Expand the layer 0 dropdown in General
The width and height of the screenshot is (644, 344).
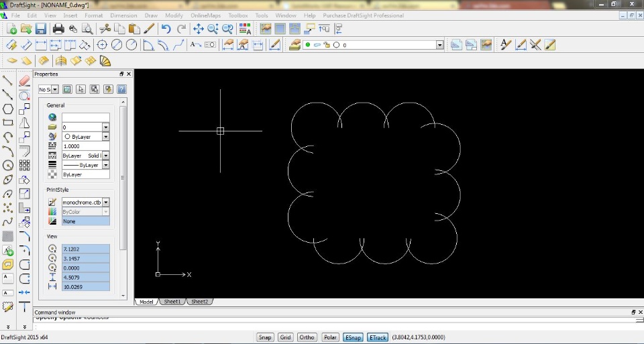tap(105, 127)
